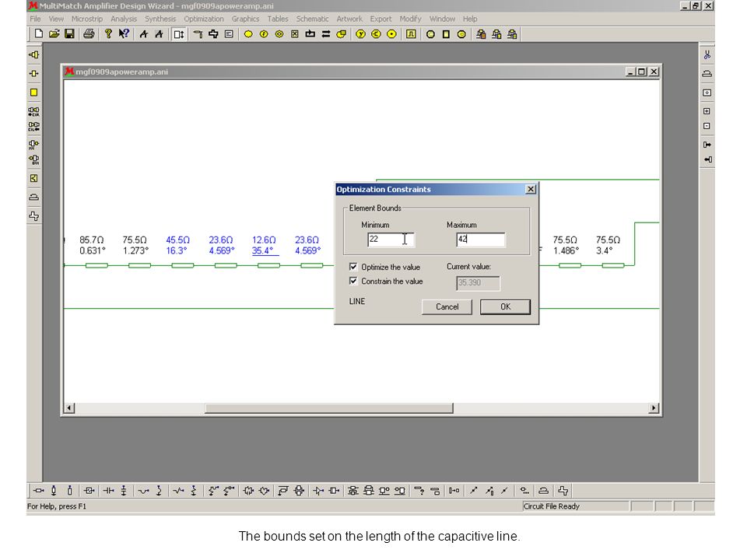This screenshot has width=747, height=560.
Task: Open the Schematic menu
Action: click(x=313, y=19)
